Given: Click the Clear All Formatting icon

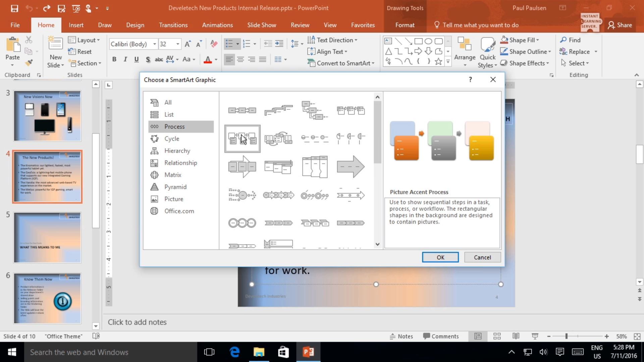Looking at the screenshot, I should 214,44.
